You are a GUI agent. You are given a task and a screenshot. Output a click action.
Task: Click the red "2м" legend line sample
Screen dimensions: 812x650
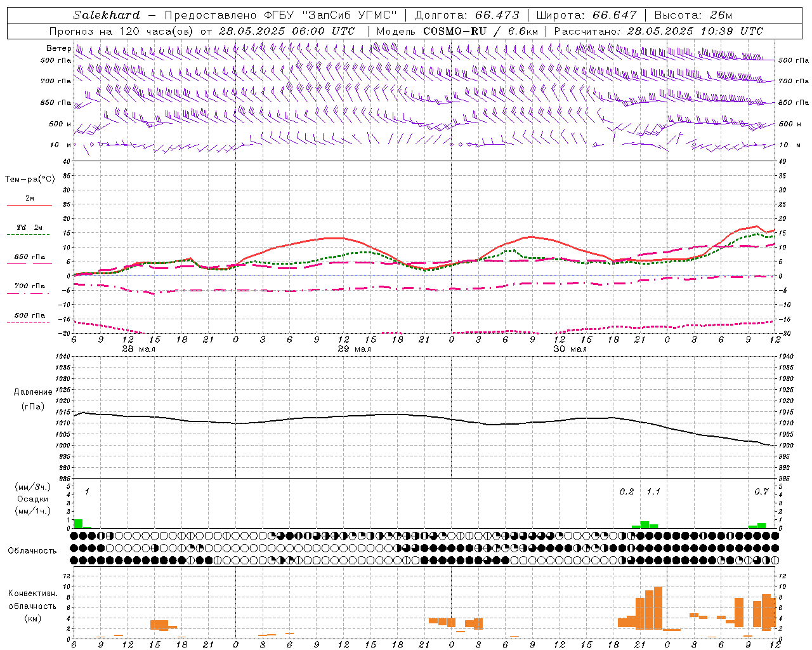point(29,206)
